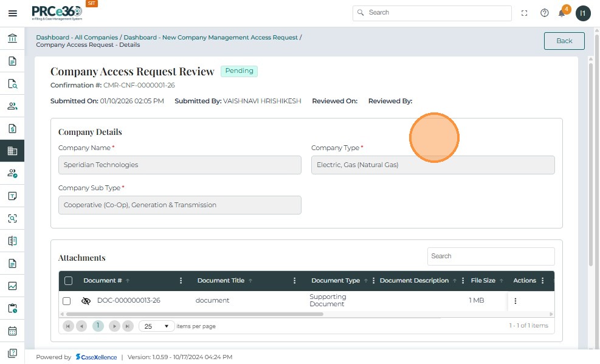Toggle visibility eye icon for DOC-000000013-26

click(x=86, y=301)
